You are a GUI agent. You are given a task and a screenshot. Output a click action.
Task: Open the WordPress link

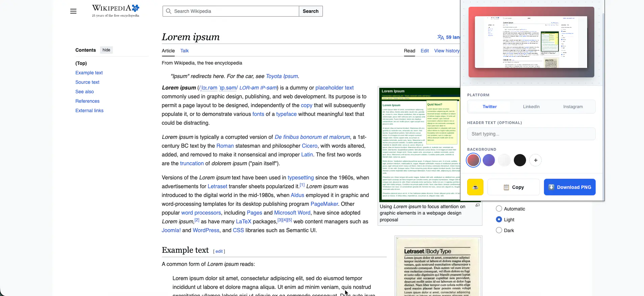click(206, 230)
